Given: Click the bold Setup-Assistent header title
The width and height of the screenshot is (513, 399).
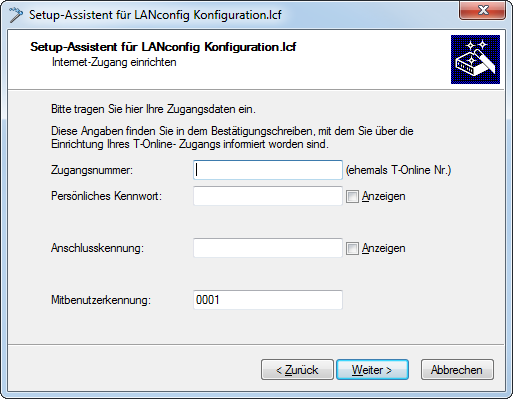Looking at the screenshot, I should click(x=163, y=47).
